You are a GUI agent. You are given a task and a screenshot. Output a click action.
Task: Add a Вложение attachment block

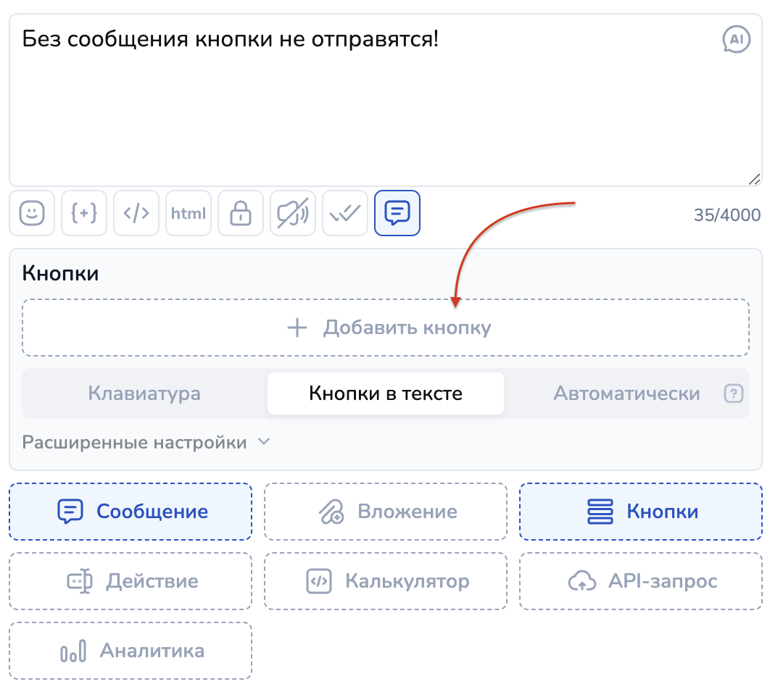click(386, 512)
